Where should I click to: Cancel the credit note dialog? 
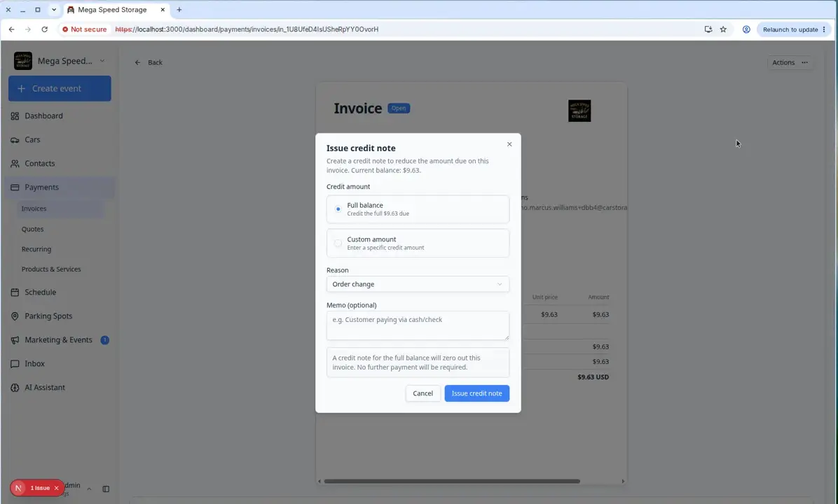[x=423, y=393]
